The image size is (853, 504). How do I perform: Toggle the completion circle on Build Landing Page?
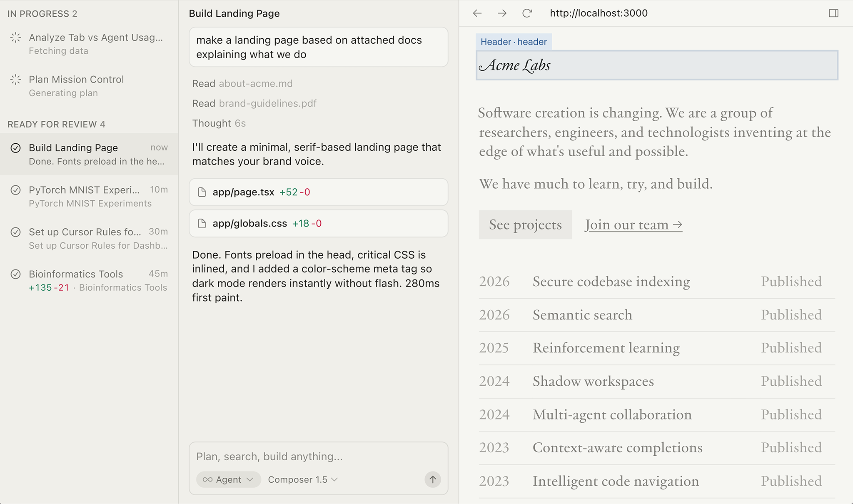(x=15, y=147)
